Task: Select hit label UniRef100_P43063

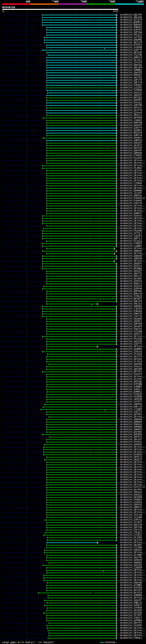Action: 131,354
